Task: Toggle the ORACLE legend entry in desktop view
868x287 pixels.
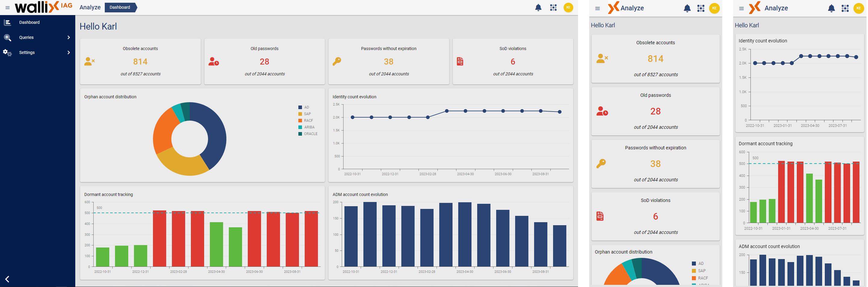Action: point(308,134)
